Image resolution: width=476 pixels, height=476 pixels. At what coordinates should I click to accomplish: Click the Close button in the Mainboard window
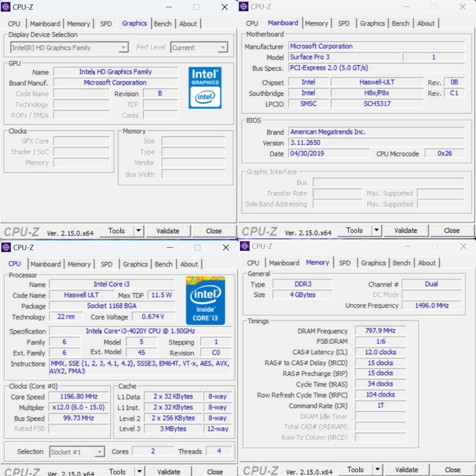point(452,230)
